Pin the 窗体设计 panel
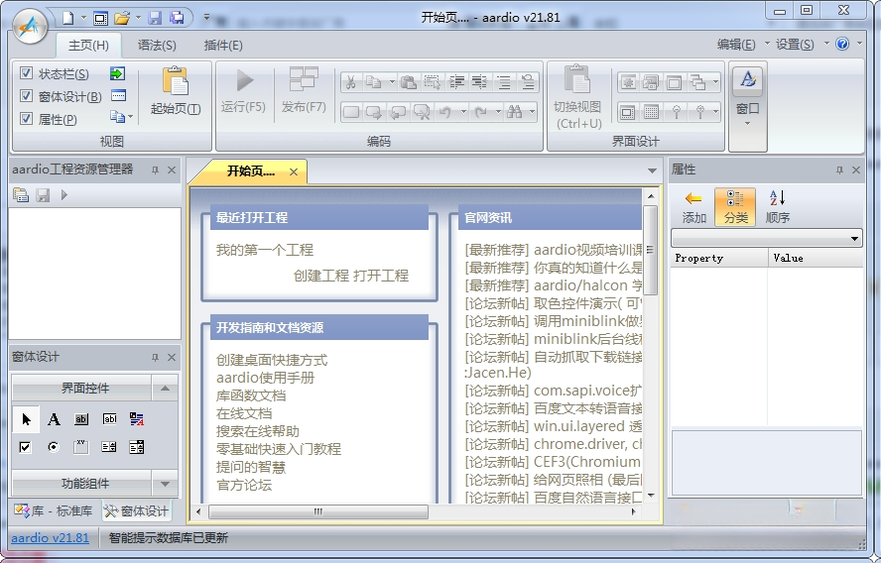 tap(155, 357)
